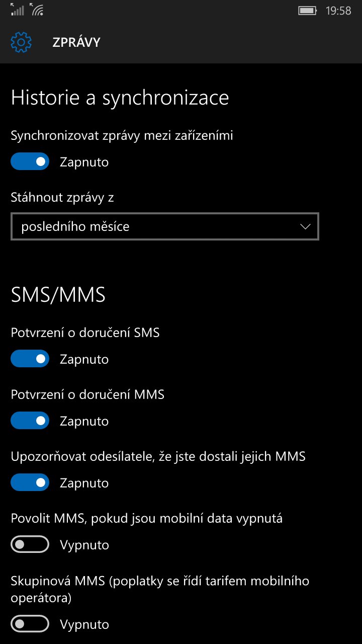Turn off Synchronizovat zprávy mezi zařízeními toggle
This screenshot has width=362, height=644.
(30, 162)
